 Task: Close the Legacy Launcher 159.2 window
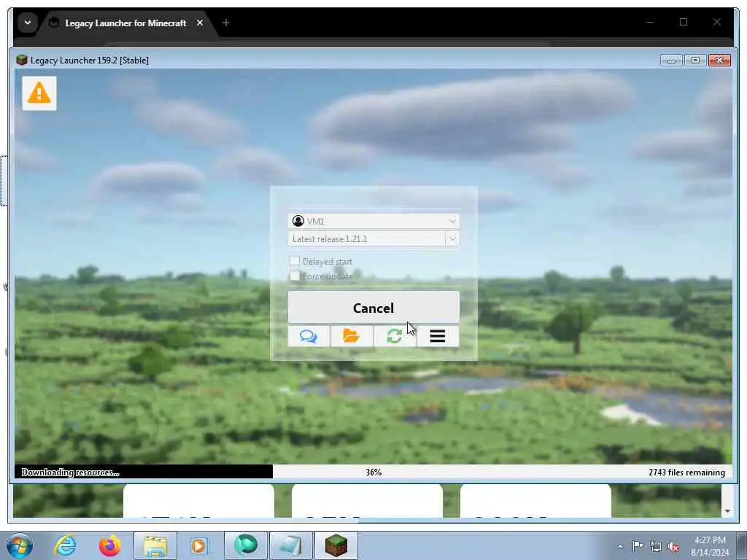(719, 61)
